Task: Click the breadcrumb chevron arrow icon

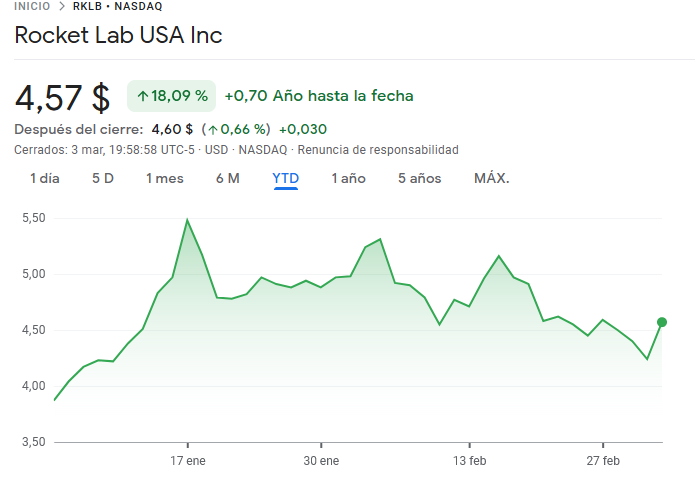Action: [62, 6]
